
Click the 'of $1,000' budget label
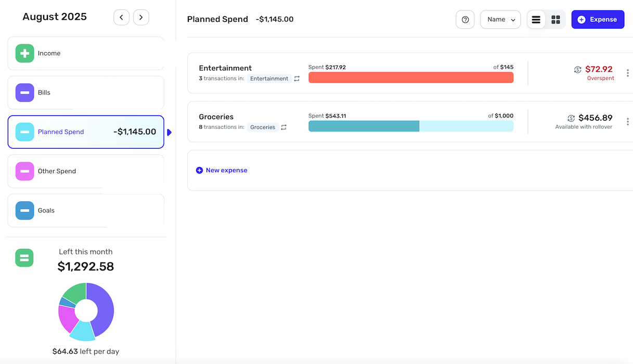tap(500, 116)
